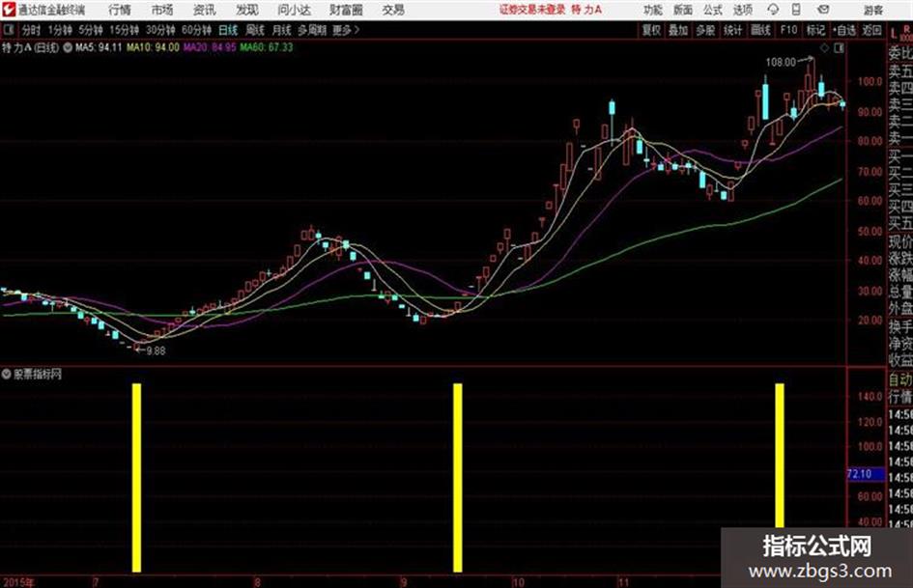Click the first yellow signal bar
The height and width of the screenshot is (588, 913).
(137, 477)
